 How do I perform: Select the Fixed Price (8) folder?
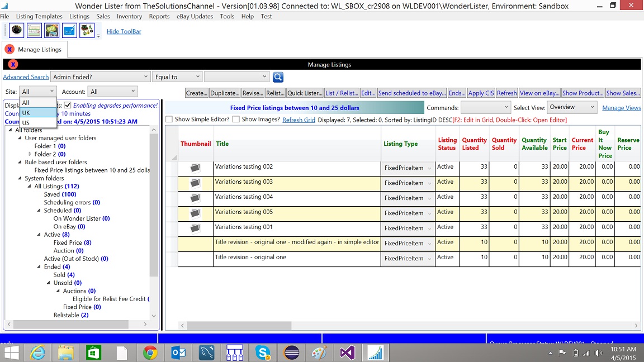(73, 242)
